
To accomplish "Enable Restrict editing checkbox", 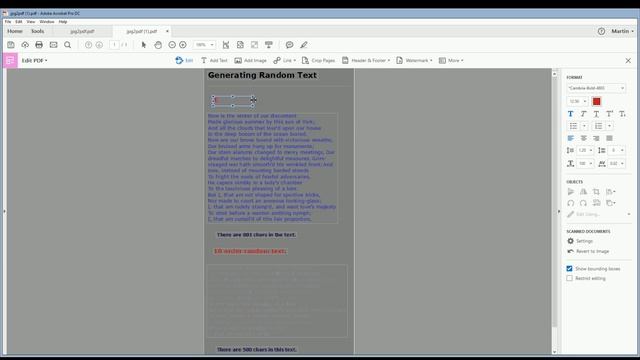I will 569,278.
